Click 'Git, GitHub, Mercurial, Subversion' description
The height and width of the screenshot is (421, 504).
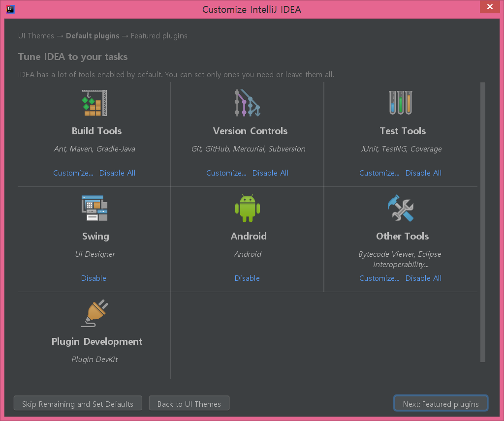pos(249,149)
